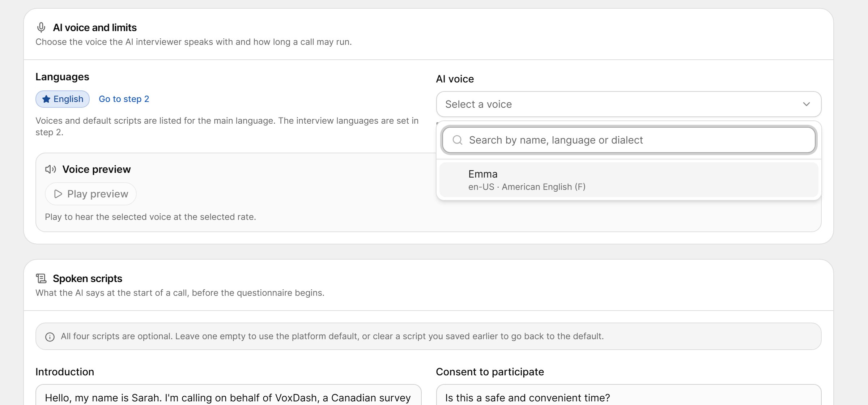Click the info icon in scripts notice
Viewport: 868px width, 405px height.
50,337
